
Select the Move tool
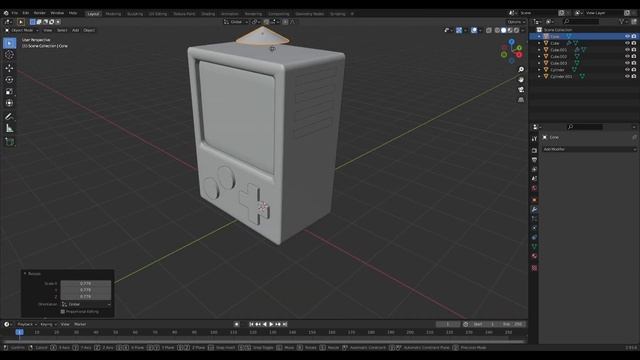click(9, 68)
